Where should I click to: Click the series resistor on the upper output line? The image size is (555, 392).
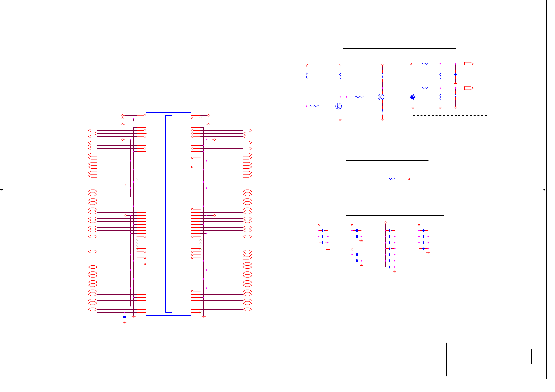pyautogui.click(x=425, y=64)
